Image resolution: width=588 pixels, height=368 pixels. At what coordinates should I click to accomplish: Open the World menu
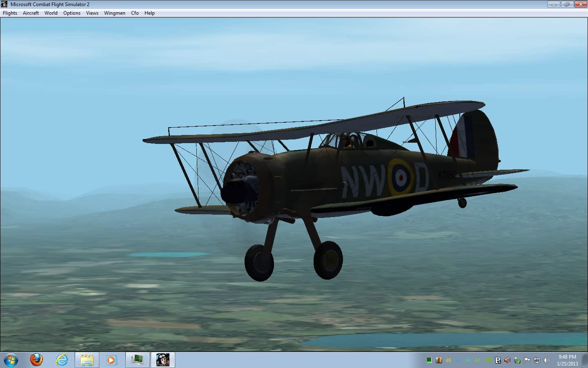click(x=51, y=13)
